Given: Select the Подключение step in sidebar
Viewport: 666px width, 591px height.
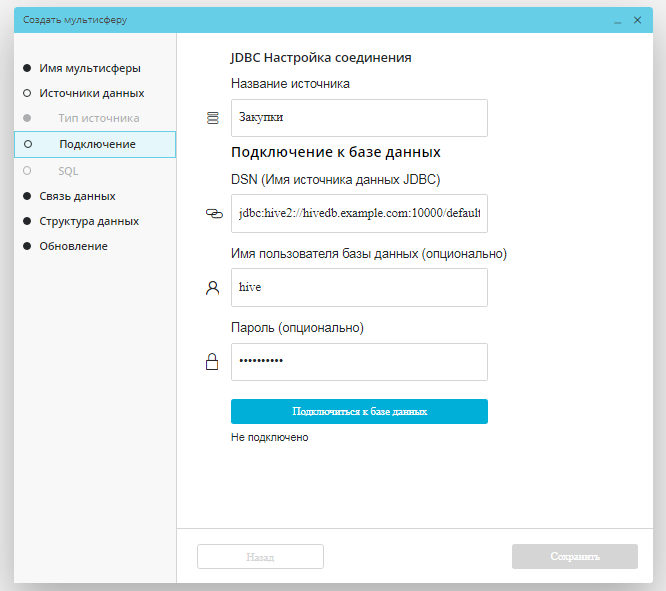Looking at the screenshot, I should [x=97, y=144].
